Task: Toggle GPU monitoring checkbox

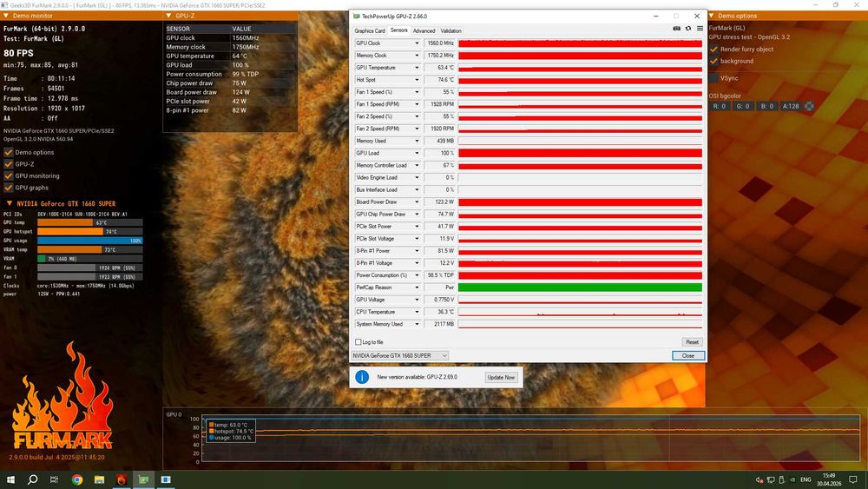Action: [9, 175]
